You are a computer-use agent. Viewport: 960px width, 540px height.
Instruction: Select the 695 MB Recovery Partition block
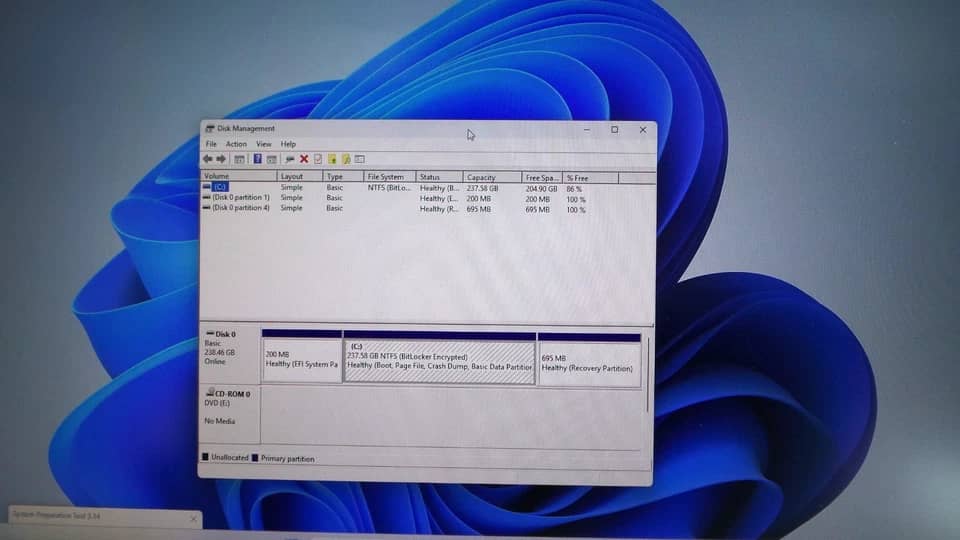589,360
